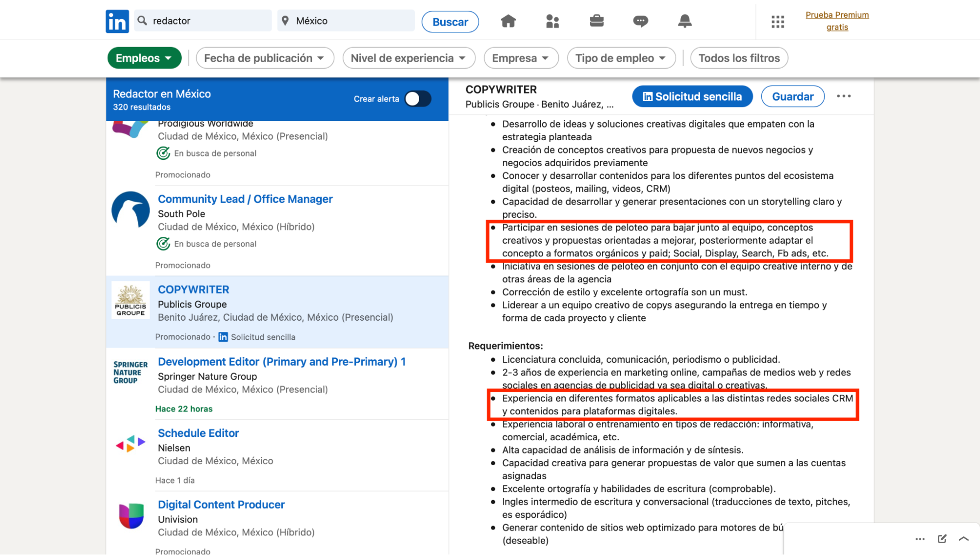This screenshot has width=980, height=555.
Task: Open the COPYWRITER job listing
Action: click(x=193, y=290)
